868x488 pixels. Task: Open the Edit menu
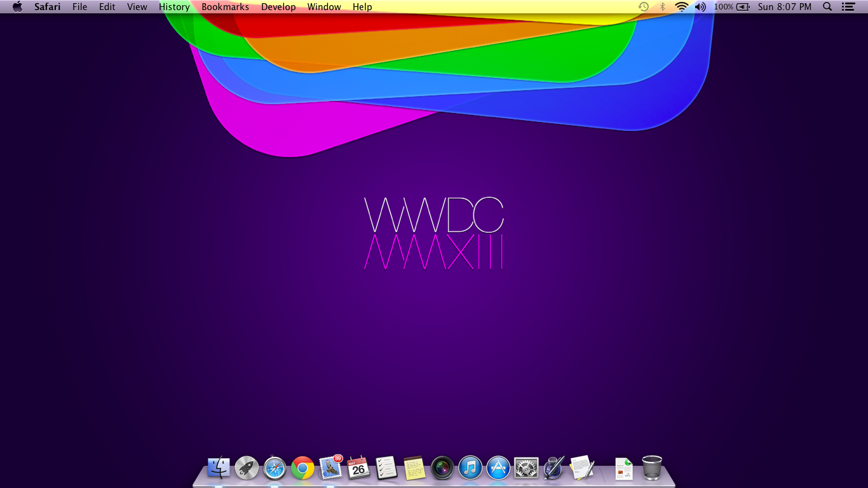107,7
